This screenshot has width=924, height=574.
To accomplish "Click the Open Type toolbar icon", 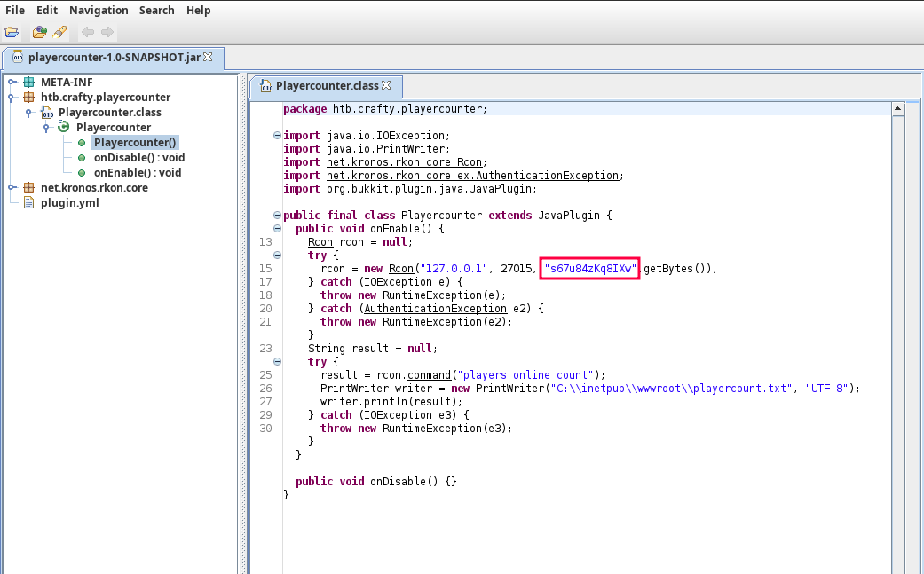I will 39,32.
